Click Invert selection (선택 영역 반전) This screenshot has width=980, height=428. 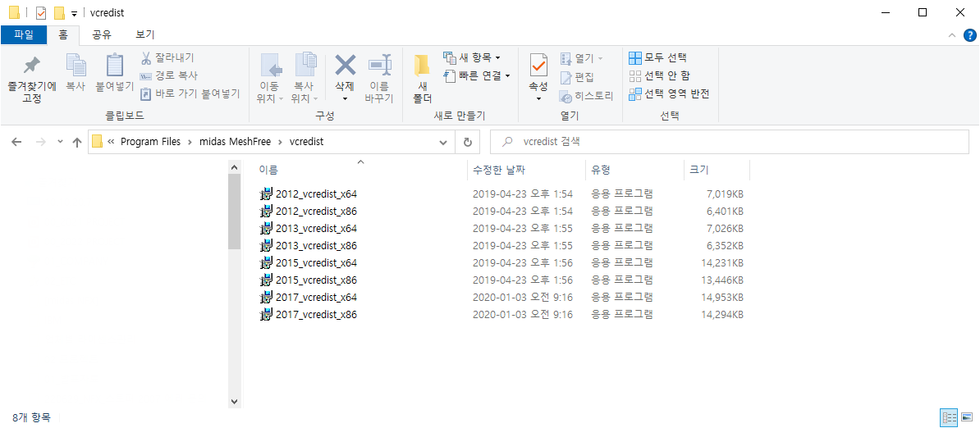click(669, 94)
